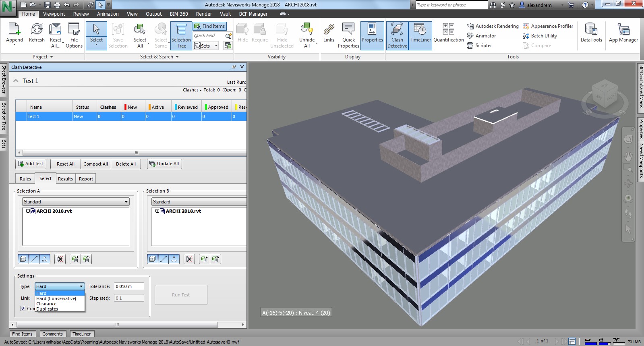Switch to the Results tab
Viewport: 644px width, 346px height.
pyautogui.click(x=65, y=179)
